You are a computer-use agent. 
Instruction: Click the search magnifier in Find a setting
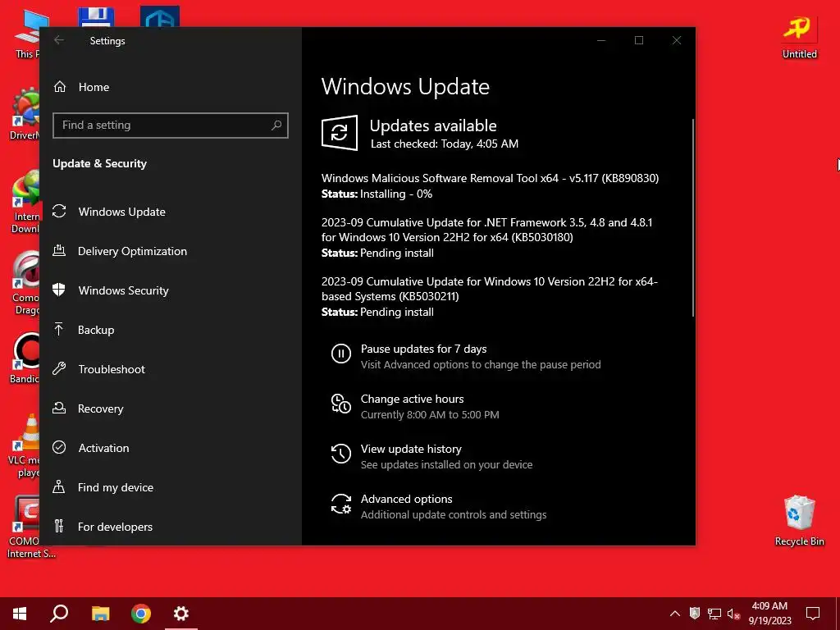276,126
